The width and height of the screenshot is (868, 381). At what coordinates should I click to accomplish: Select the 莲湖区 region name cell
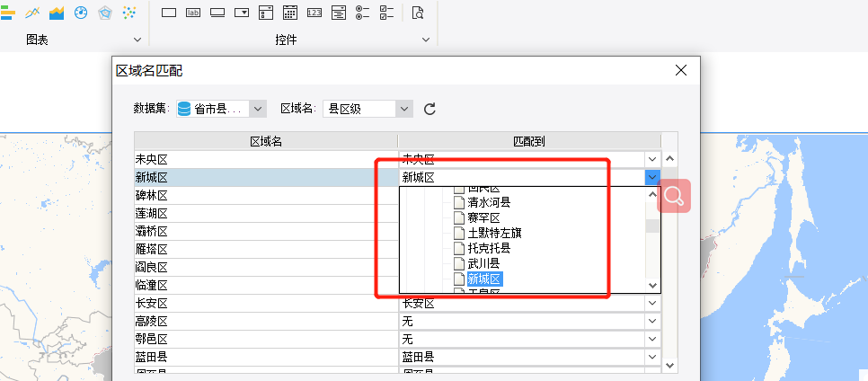pyautogui.click(x=266, y=213)
